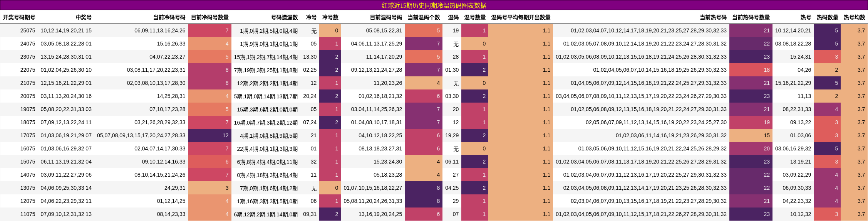Screen dimensions: 868x221
Task: Select period number 17075
Action: tap(28, 135)
